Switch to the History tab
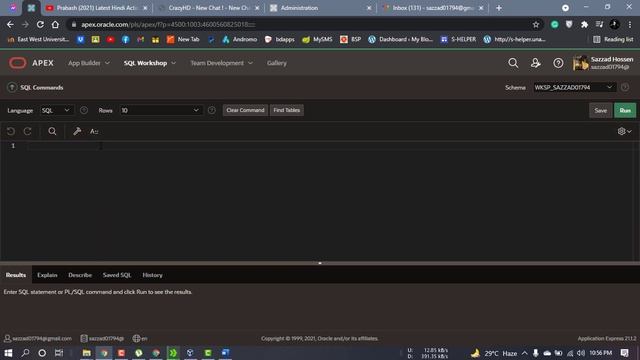The height and width of the screenshot is (360, 640). click(x=152, y=275)
